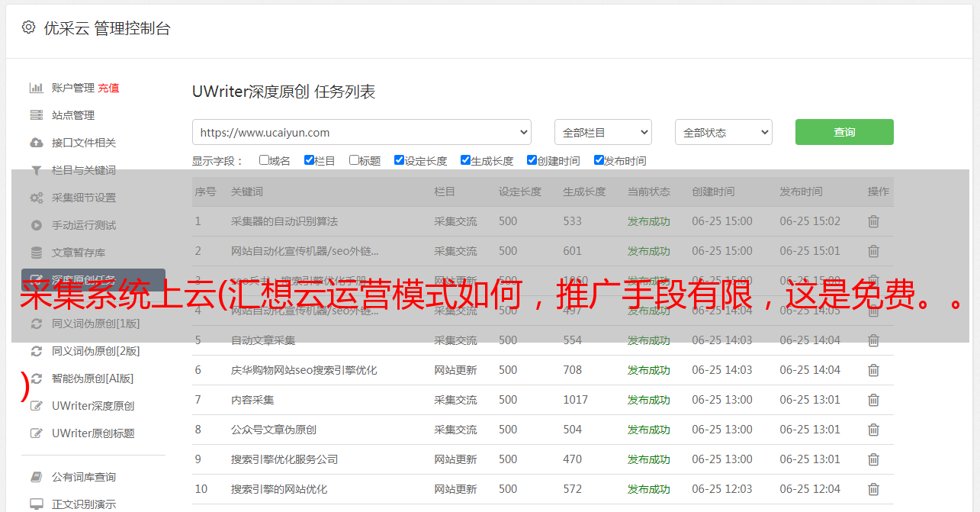Click the database icon for 文章暂存库
This screenshot has height=512, width=980.
point(36,253)
